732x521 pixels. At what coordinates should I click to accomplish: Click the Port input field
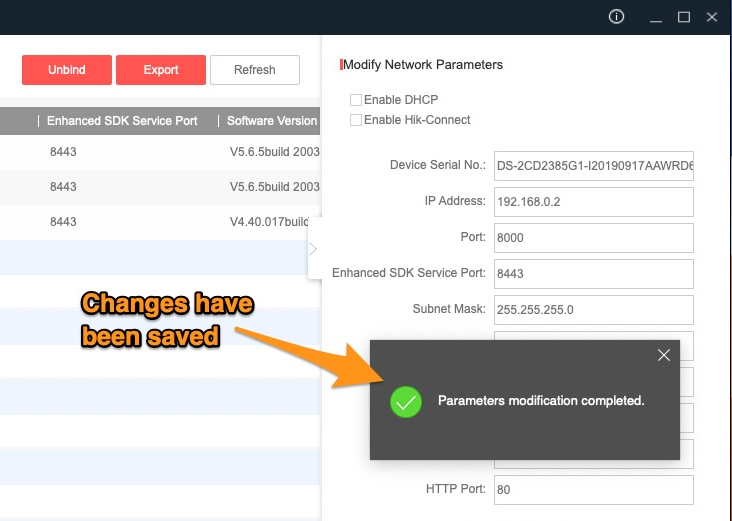click(x=593, y=238)
